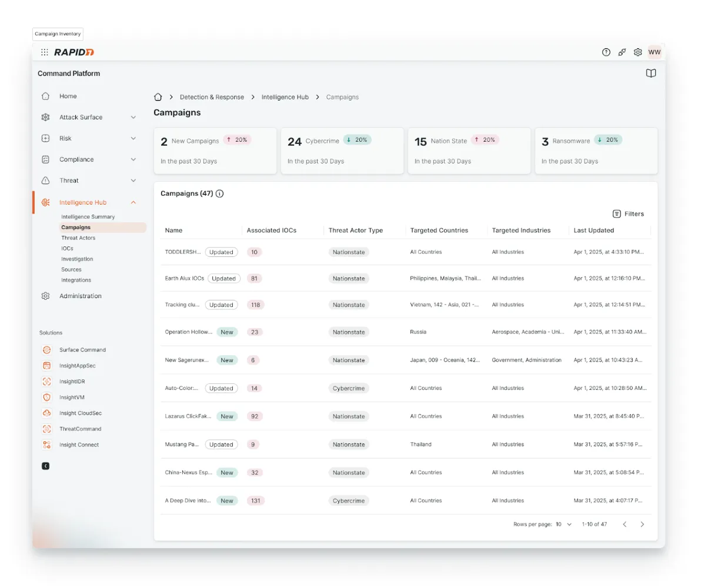Screen dimensions: 701x588
Task: Click Detection & Response breadcrumb link
Action: 212,97
